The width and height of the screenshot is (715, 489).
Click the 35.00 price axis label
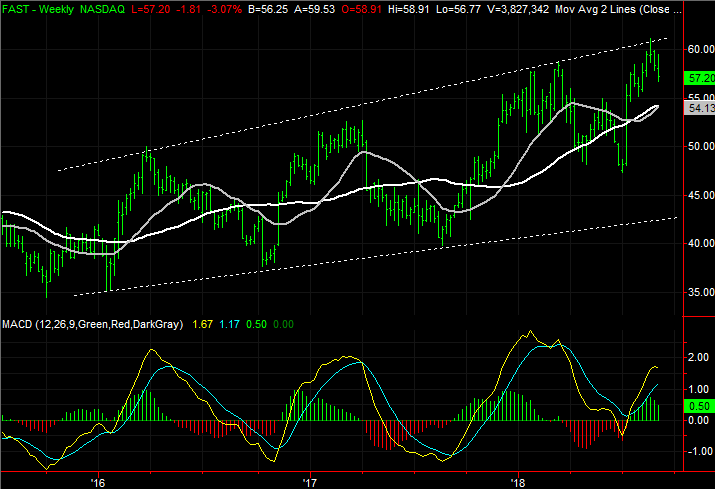(x=701, y=292)
